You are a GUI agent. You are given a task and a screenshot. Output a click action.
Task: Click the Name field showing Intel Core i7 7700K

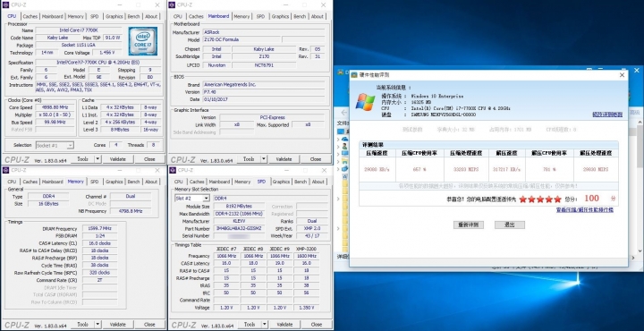click(x=79, y=30)
